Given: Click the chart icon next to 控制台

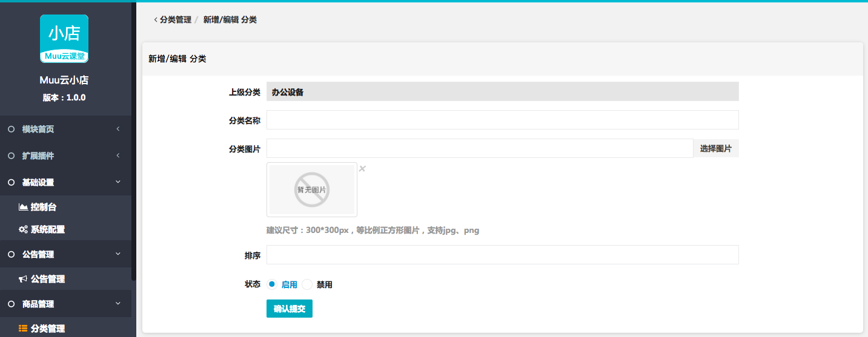Looking at the screenshot, I should pos(23,207).
